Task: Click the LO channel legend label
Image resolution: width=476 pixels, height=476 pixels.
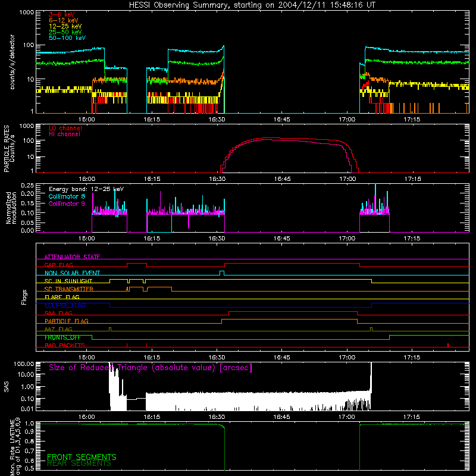Action: pos(65,128)
